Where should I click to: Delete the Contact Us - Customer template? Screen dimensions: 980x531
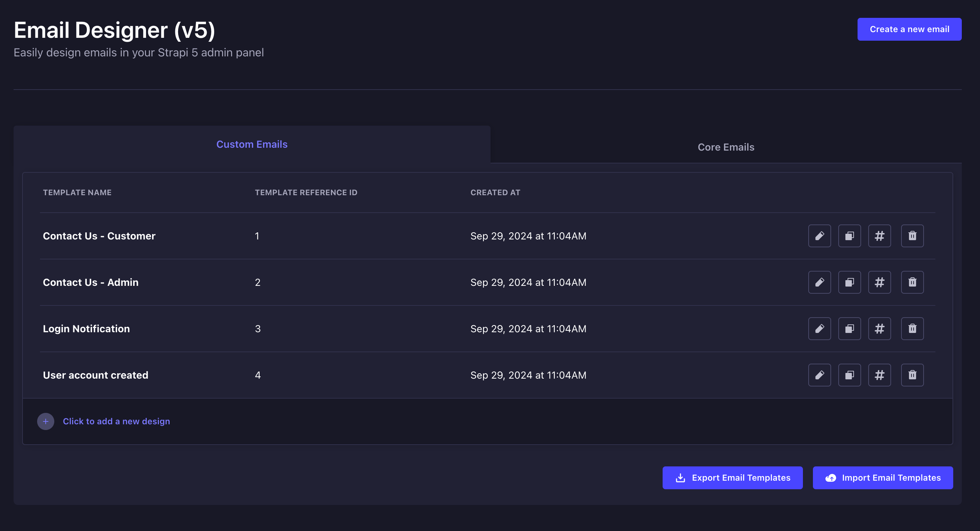point(912,236)
